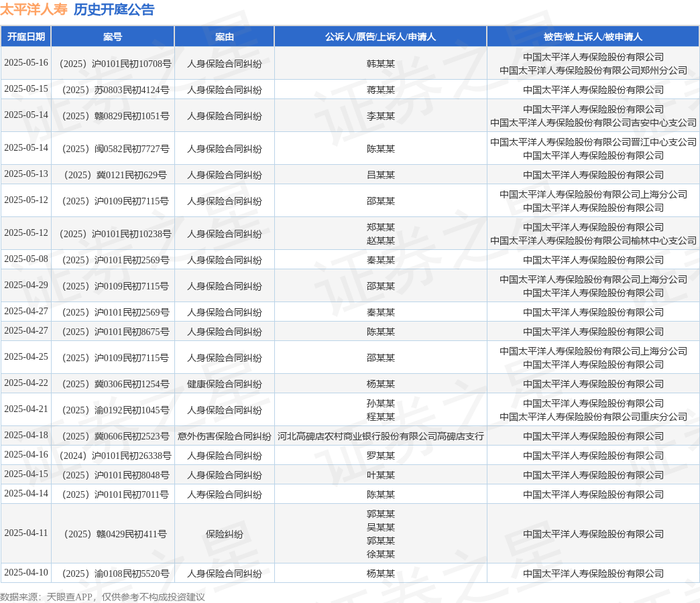Click plaintiff 孙某某
The image size is (700, 603).
tap(380, 403)
